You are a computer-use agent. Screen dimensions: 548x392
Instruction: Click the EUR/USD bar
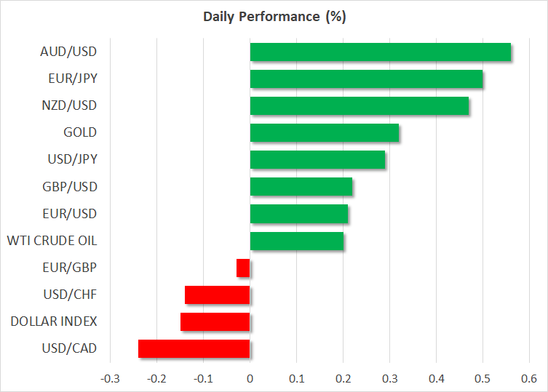(298, 214)
